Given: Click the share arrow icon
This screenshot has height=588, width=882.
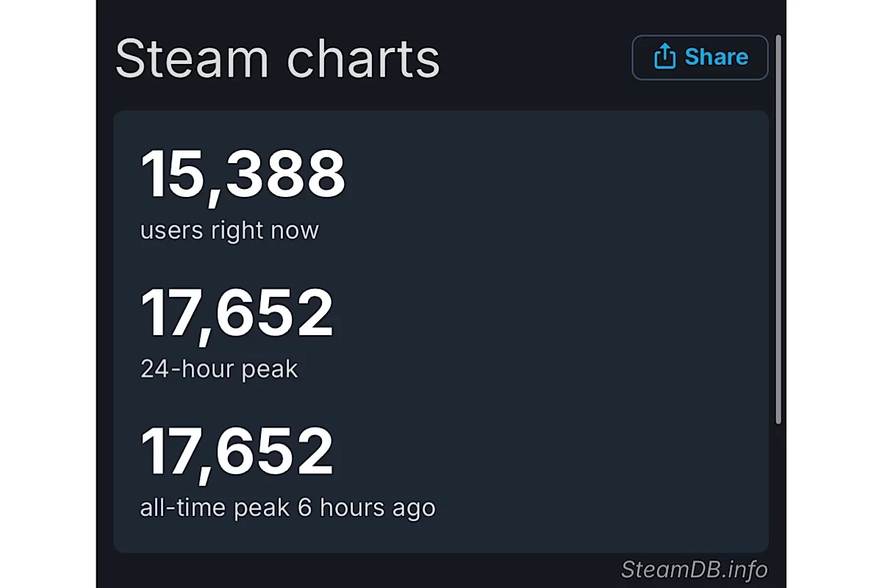Looking at the screenshot, I should 664,57.
